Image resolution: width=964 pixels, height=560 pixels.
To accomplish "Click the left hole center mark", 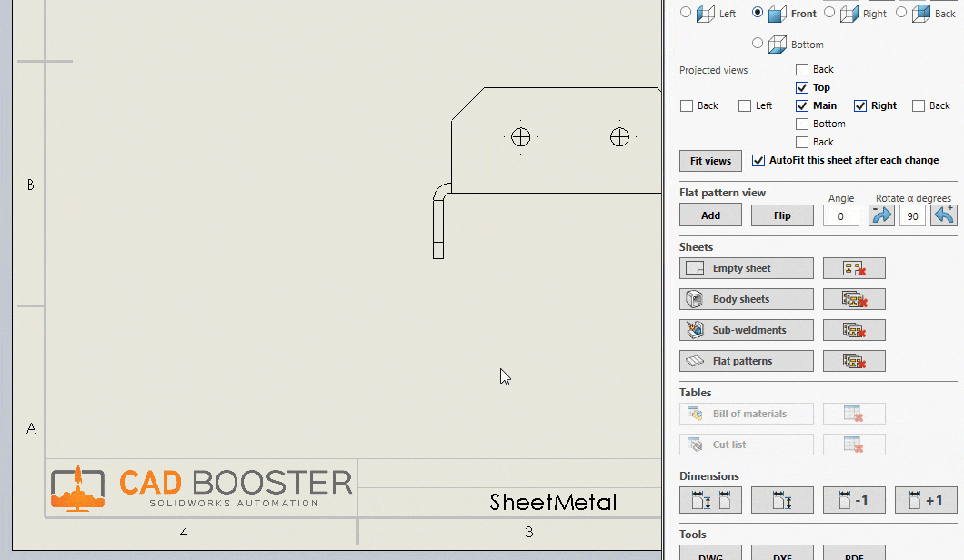I will click(x=521, y=136).
